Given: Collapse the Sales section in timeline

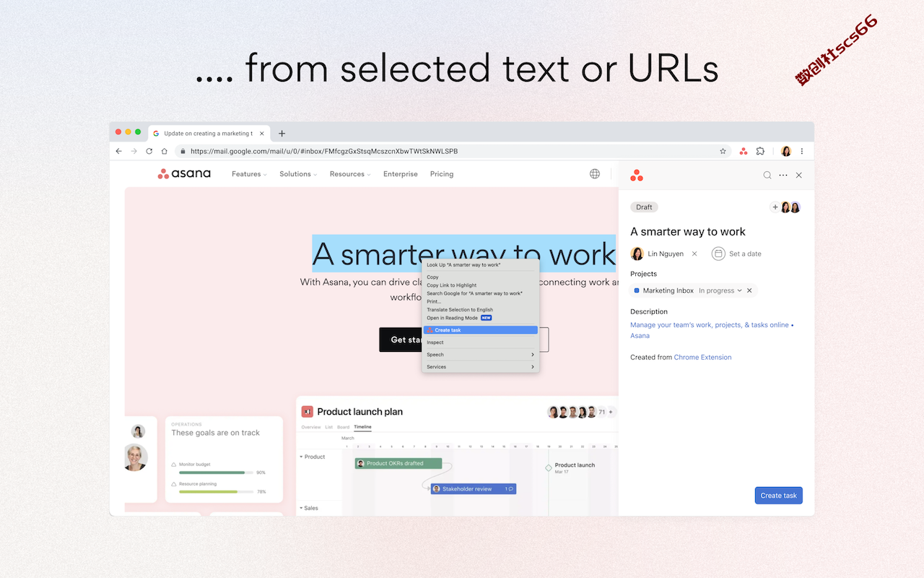Looking at the screenshot, I should [x=302, y=508].
